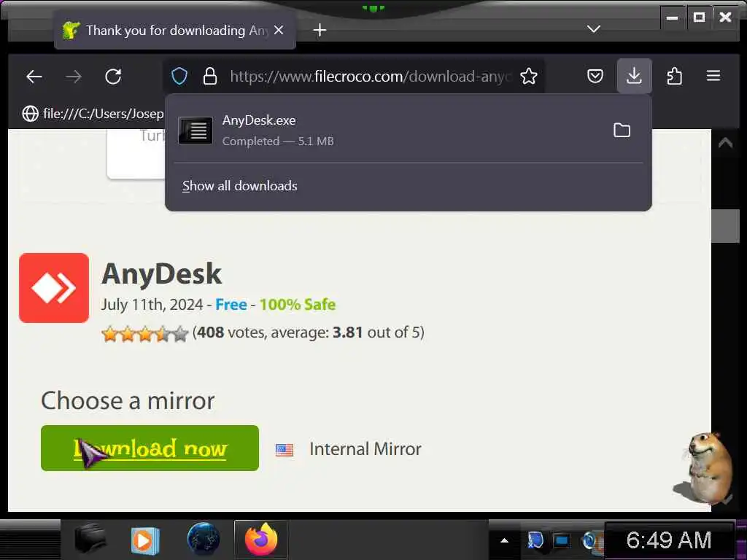Click the Choose a mirror heading

128,401
